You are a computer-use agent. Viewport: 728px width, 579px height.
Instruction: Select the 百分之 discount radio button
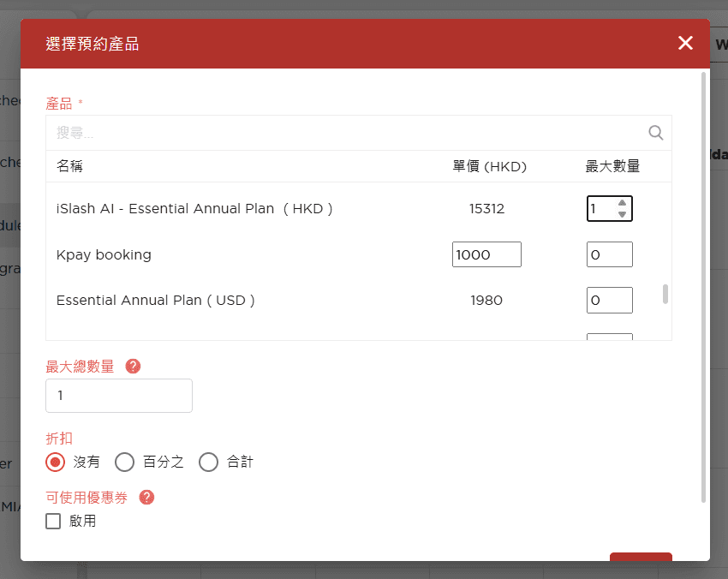[x=124, y=462]
